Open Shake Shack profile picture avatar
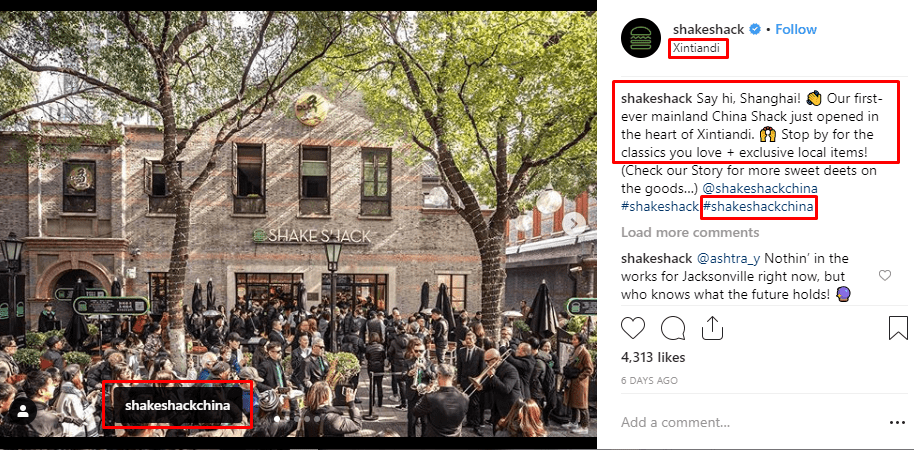Image resolution: width=914 pixels, height=450 pixels. point(641,38)
